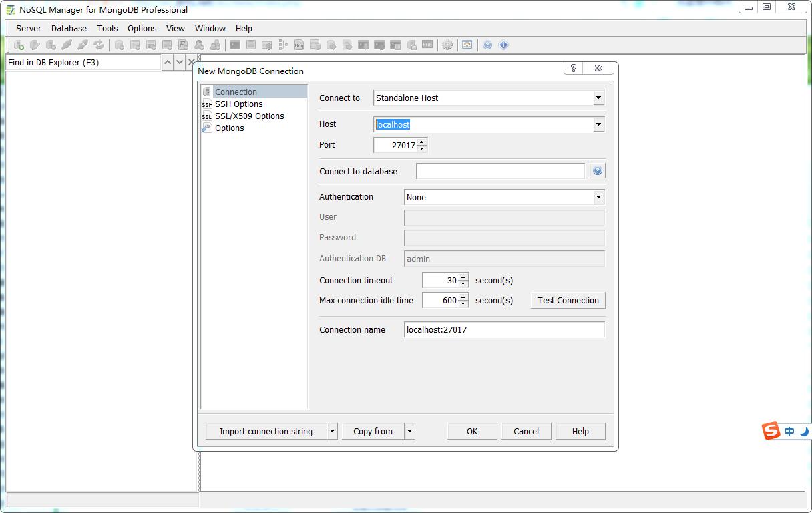
Task: Click the LINQ query toolbar icon
Action: [x=298, y=45]
